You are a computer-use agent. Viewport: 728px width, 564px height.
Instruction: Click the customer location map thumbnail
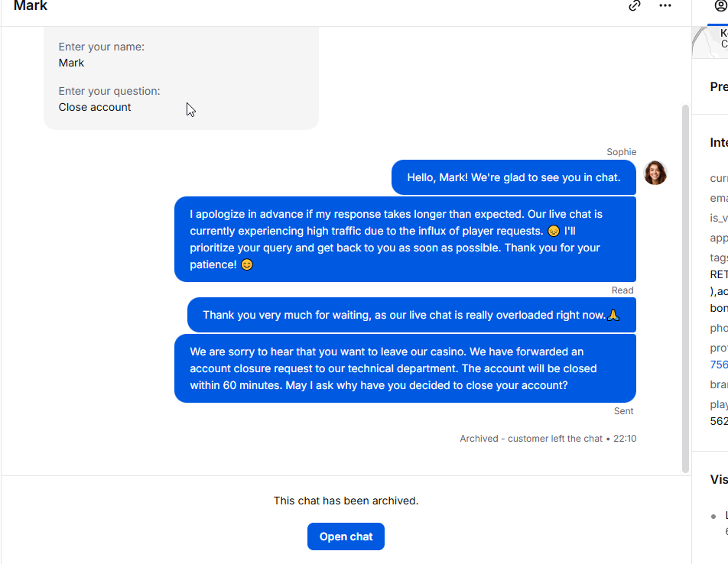(710, 42)
